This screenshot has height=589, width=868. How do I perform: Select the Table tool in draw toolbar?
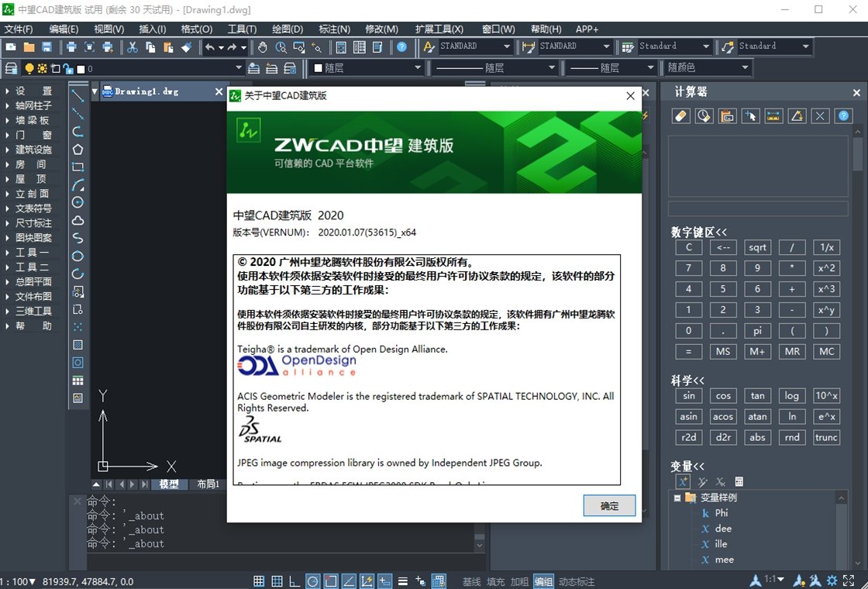point(78,381)
